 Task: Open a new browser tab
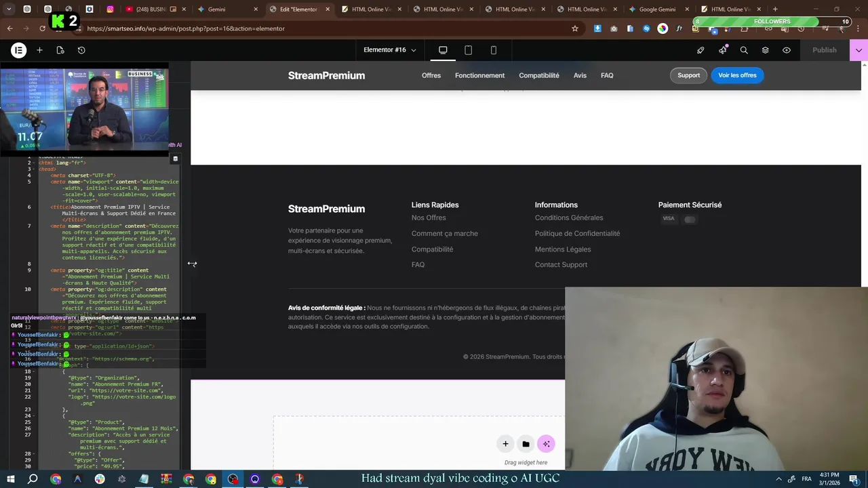tap(775, 9)
